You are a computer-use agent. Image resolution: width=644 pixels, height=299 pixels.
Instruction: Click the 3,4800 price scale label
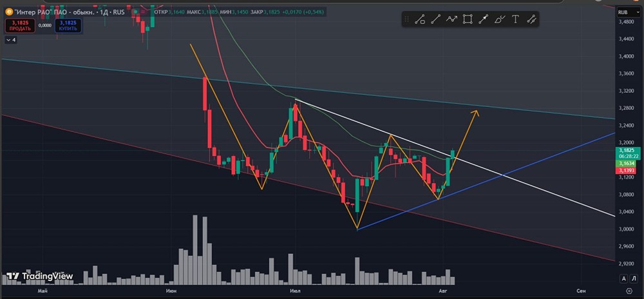(627, 22)
